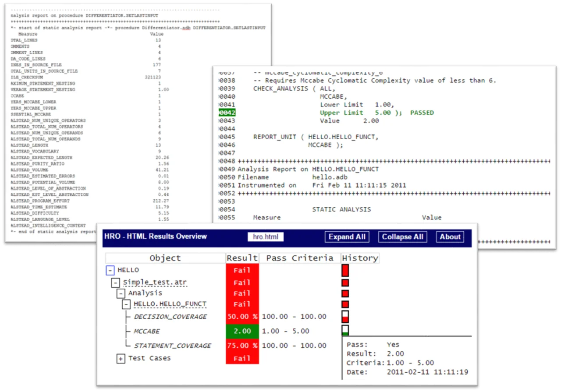The width and height of the screenshot is (561, 392).
Task: Open the Simple_test.atr link
Action: (x=155, y=283)
